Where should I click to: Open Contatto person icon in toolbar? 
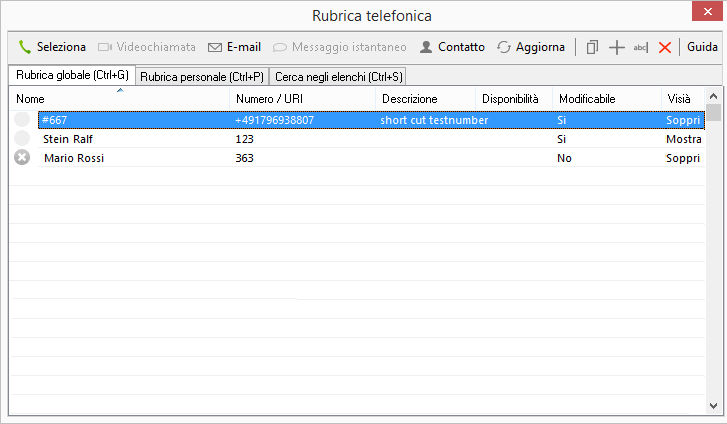point(426,47)
